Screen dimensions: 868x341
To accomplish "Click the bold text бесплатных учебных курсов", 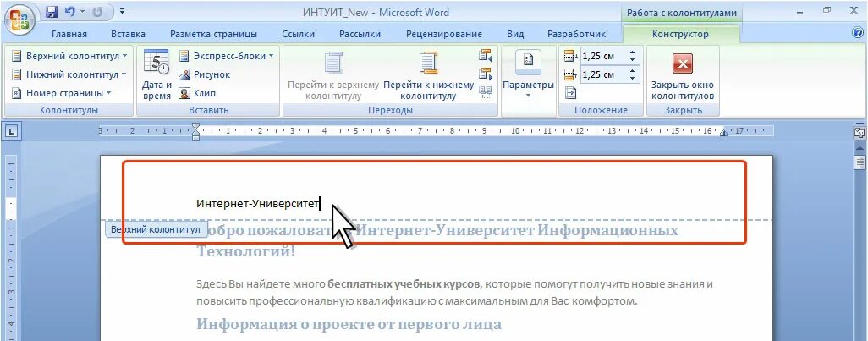I will (404, 284).
